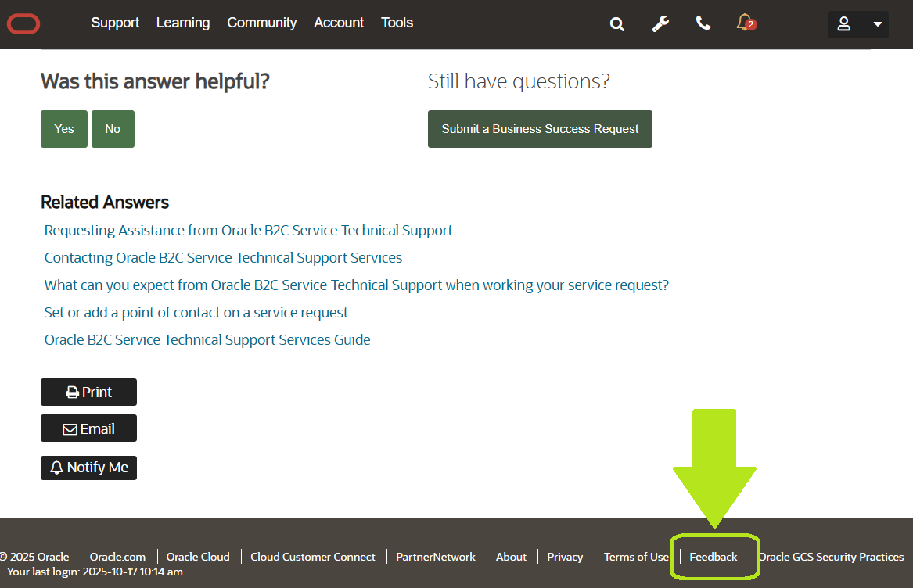Email this answer
This screenshot has height=588, width=913.
tap(88, 428)
